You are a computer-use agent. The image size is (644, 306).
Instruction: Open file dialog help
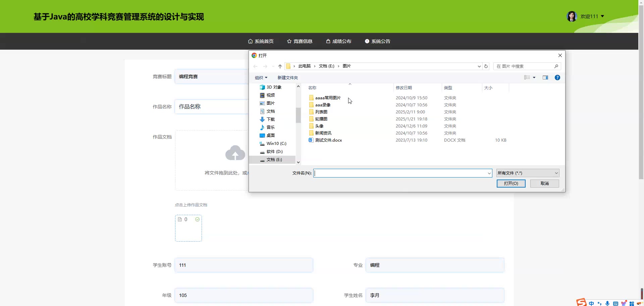coord(557,78)
